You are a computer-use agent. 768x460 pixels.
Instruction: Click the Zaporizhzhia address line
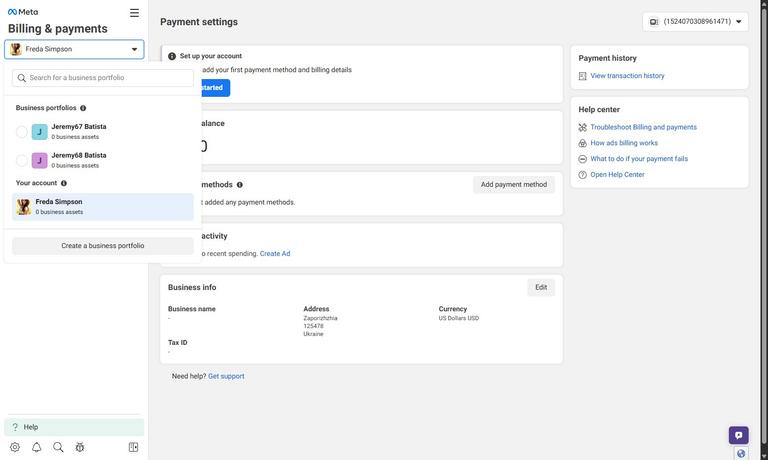pyautogui.click(x=320, y=318)
